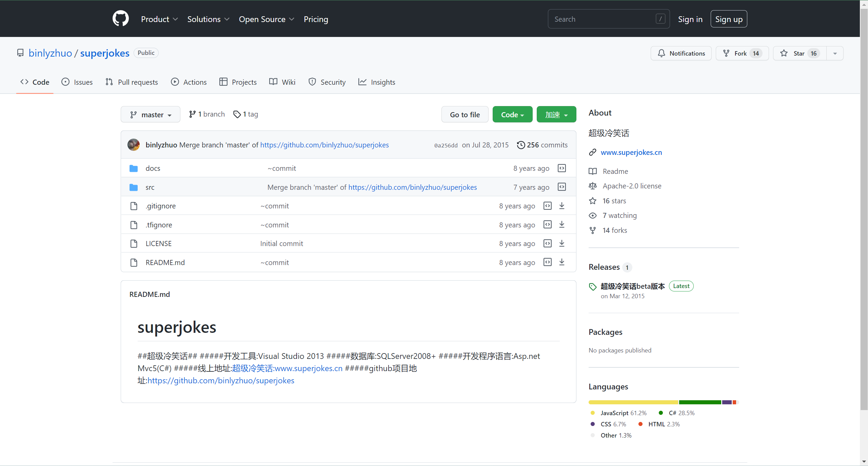Click the GitHub Octocat logo
The image size is (868, 466).
click(x=121, y=19)
